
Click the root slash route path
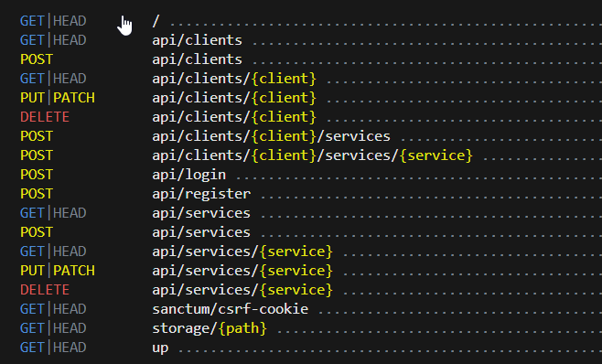point(156,21)
